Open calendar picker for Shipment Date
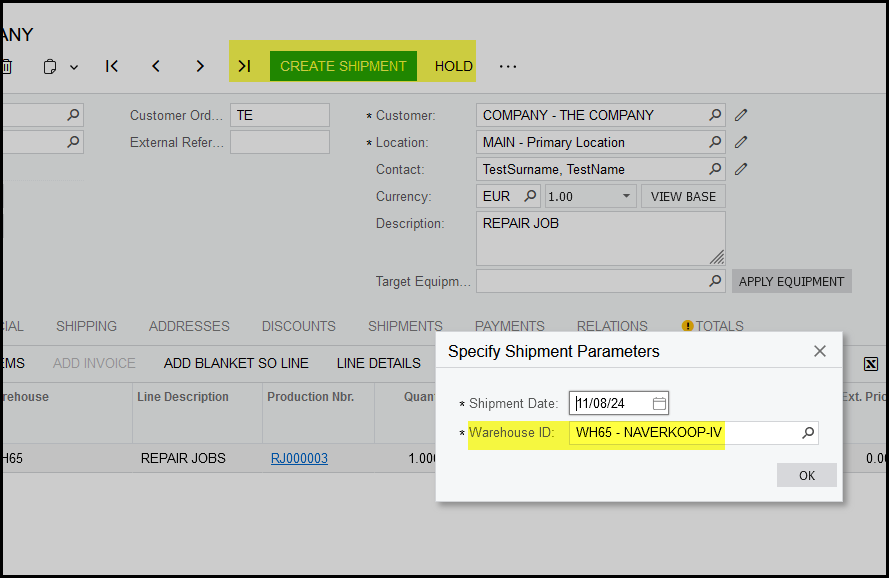The image size is (889, 578). click(x=659, y=404)
